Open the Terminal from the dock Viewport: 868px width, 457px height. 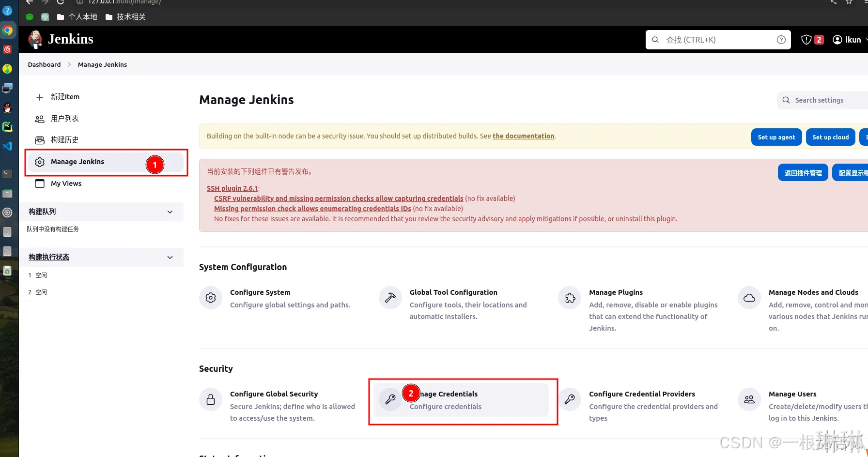(7, 173)
